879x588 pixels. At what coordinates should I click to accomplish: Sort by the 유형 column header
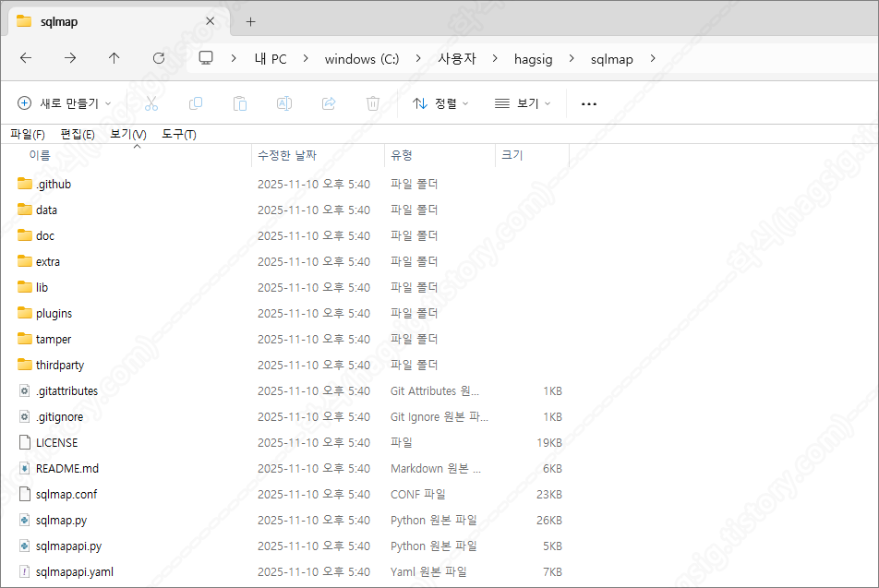click(x=402, y=155)
